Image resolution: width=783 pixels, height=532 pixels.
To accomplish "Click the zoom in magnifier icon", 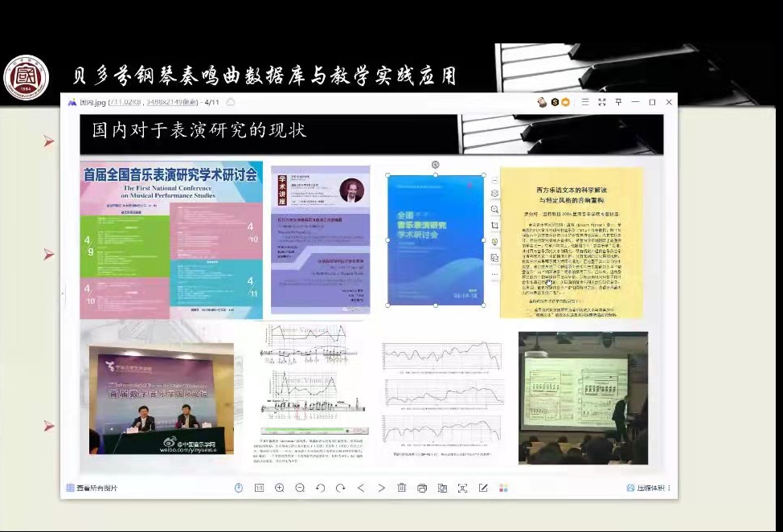I will point(279,488).
